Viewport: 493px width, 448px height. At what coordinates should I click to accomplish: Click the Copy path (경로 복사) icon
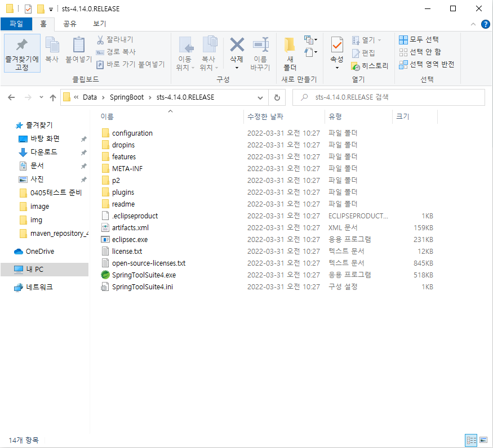[100, 52]
